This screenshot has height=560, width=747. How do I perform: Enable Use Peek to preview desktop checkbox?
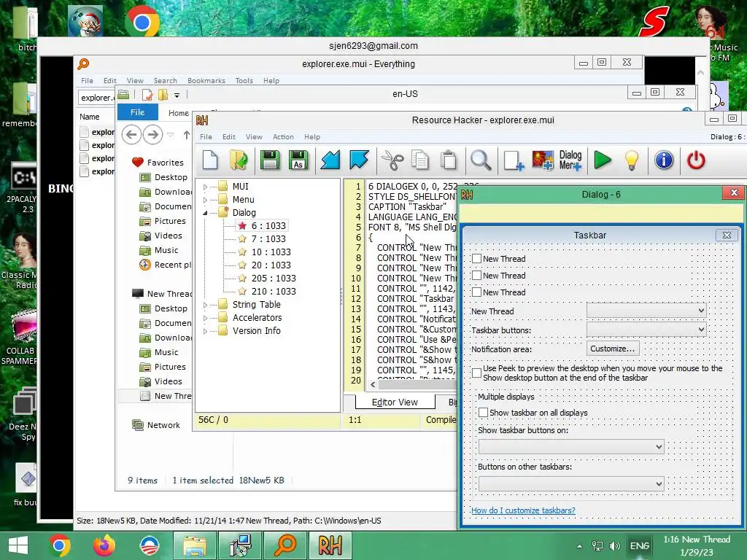click(x=476, y=373)
